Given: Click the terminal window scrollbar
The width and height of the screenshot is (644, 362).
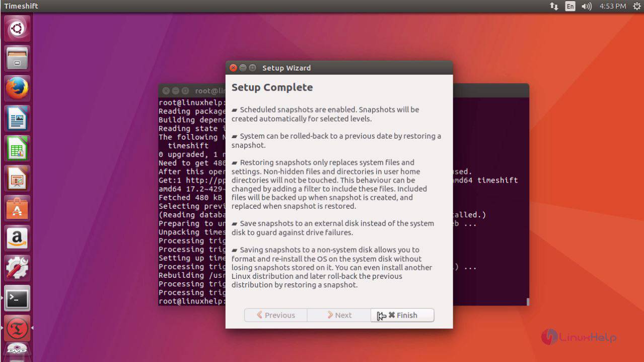Looking at the screenshot, I should coord(527,301).
